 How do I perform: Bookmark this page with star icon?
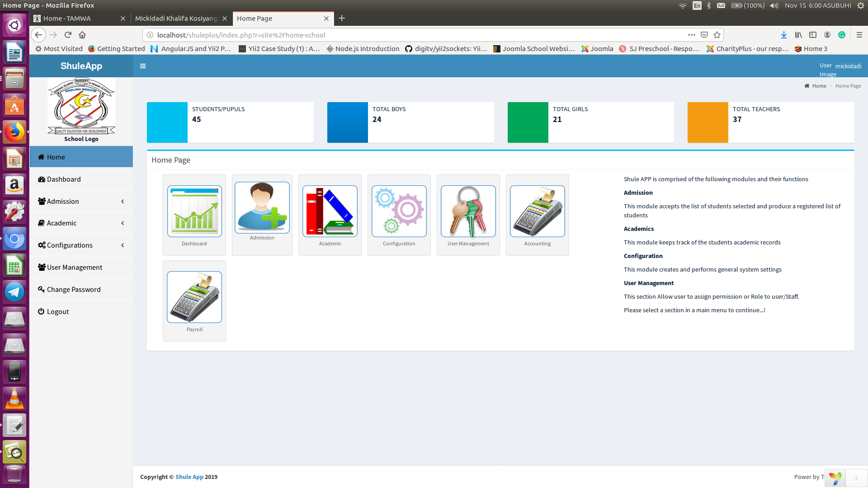click(x=717, y=35)
